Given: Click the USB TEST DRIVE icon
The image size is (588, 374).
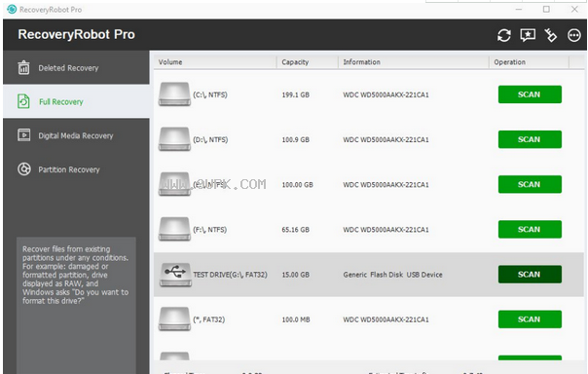Looking at the screenshot, I should (x=175, y=275).
